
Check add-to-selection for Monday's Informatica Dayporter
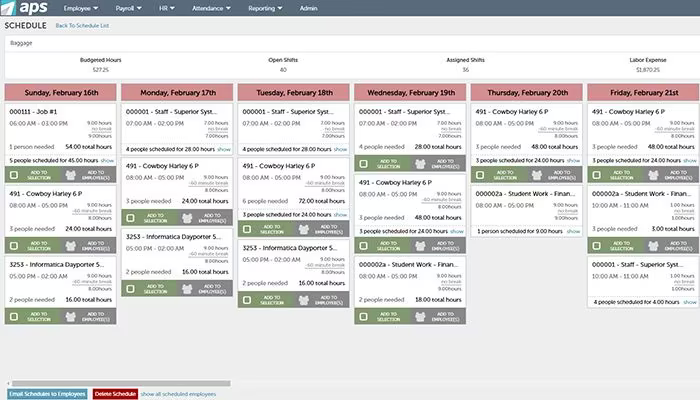130,289
